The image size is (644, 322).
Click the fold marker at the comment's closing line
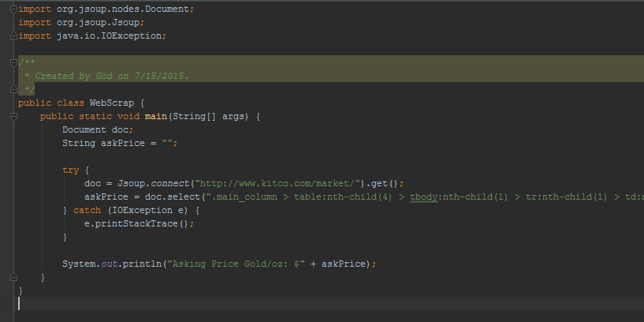click(x=14, y=89)
